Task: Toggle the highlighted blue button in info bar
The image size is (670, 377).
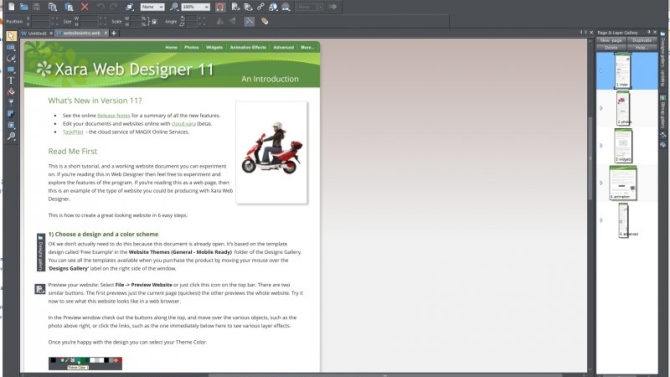Action: pos(249,21)
